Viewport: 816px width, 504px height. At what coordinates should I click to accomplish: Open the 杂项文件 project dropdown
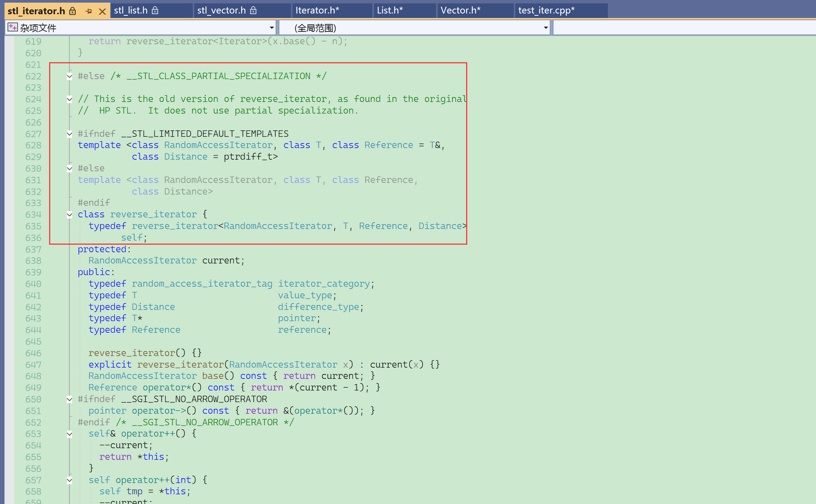[x=271, y=28]
